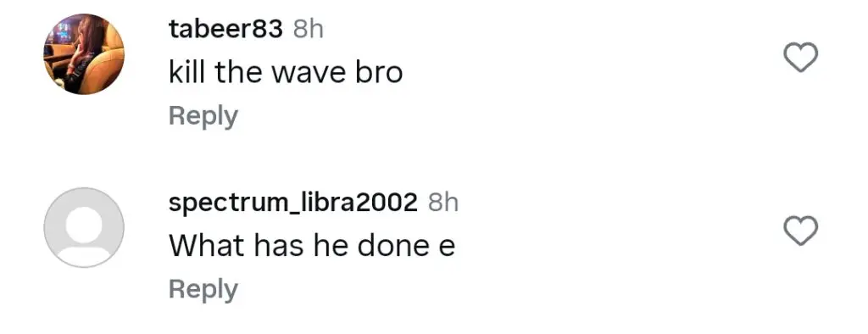Reply to the 'What has he done e' comment
Image resolution: width=868 pixels, height=334 pixels.
pos(203,290)
